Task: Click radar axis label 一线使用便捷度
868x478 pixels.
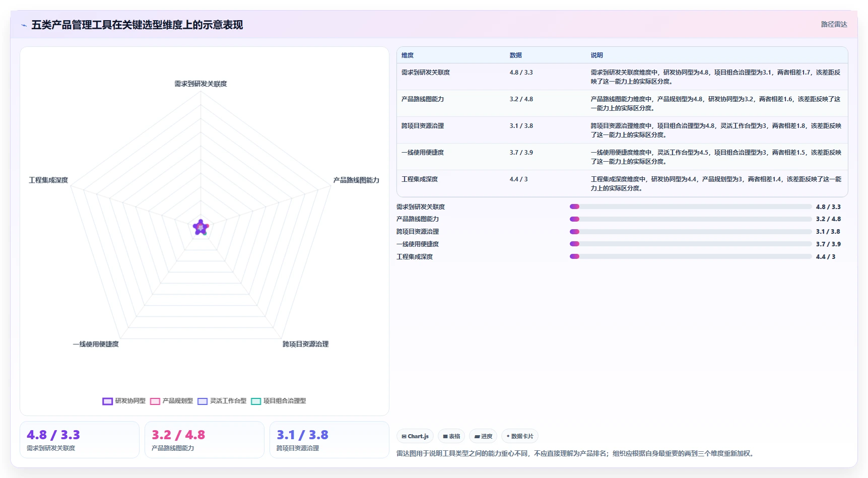Action: 96,344
